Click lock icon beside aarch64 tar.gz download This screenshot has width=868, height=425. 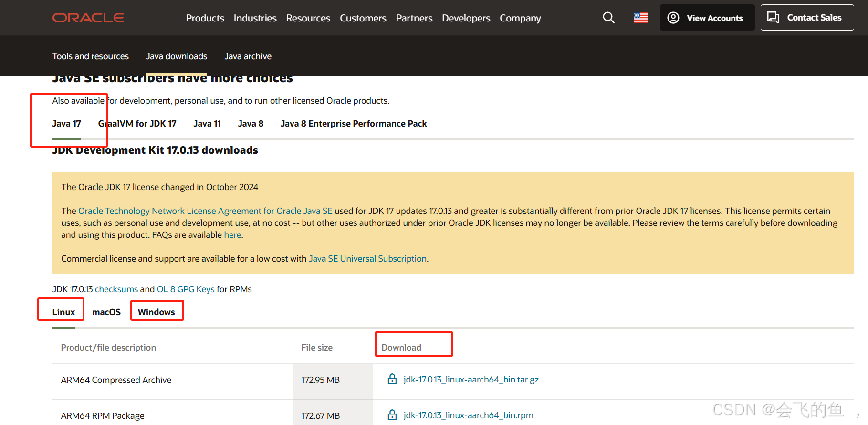[392, 379]
